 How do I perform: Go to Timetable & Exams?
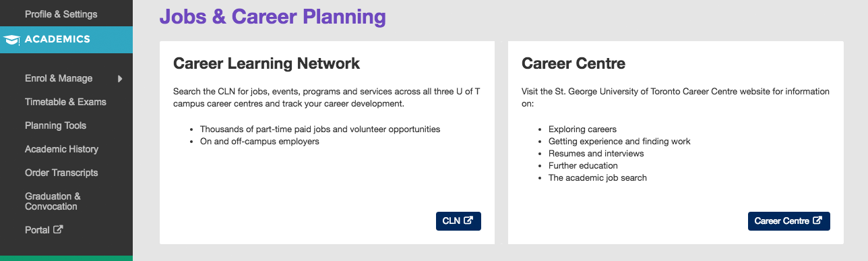coord(66,102)
